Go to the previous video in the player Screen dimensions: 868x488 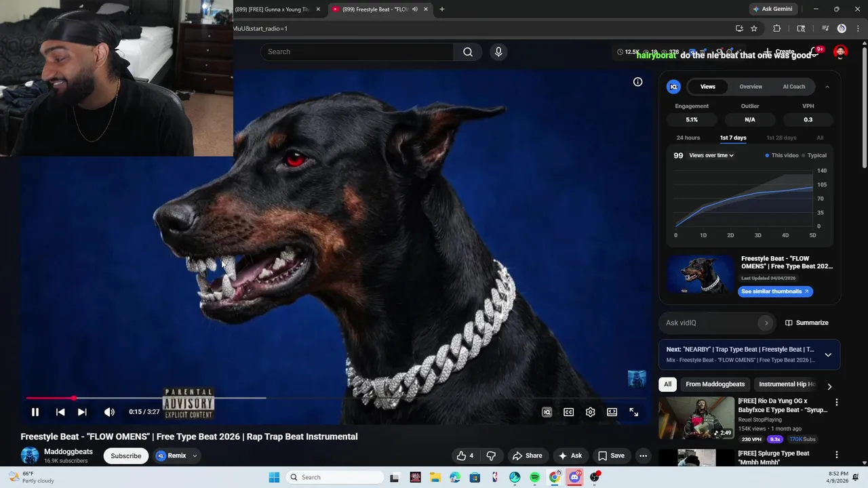pyautogui.click(x=60, y=412)
